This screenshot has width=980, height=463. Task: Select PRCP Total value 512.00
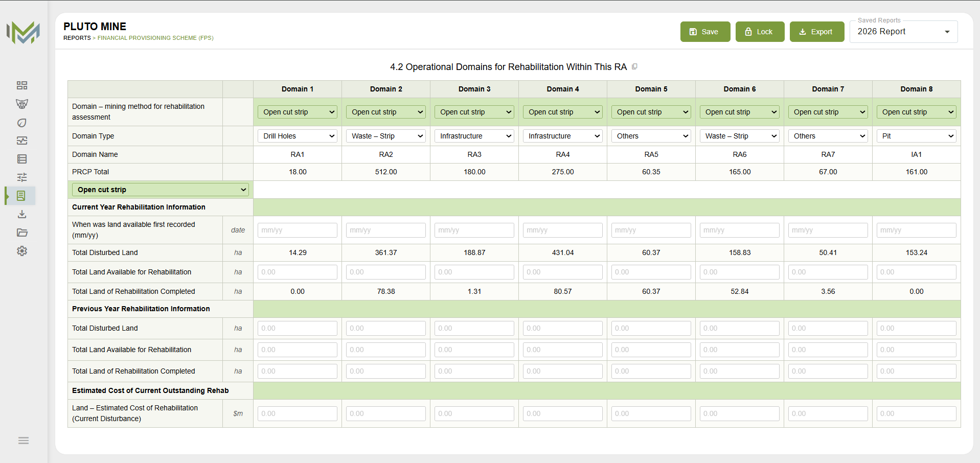coord(386,172)
